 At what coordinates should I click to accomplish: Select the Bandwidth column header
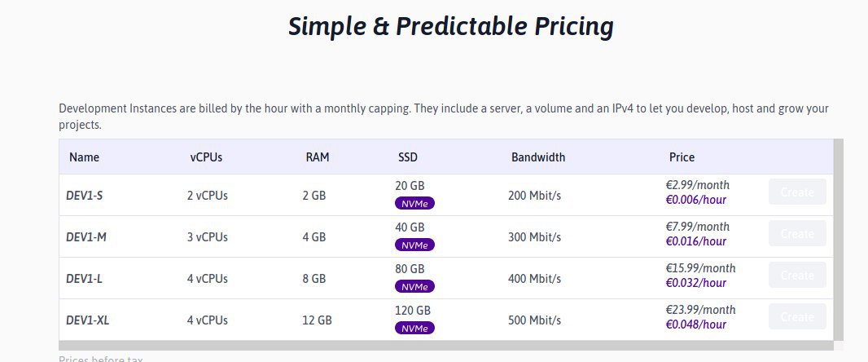[x=538, y=157]
